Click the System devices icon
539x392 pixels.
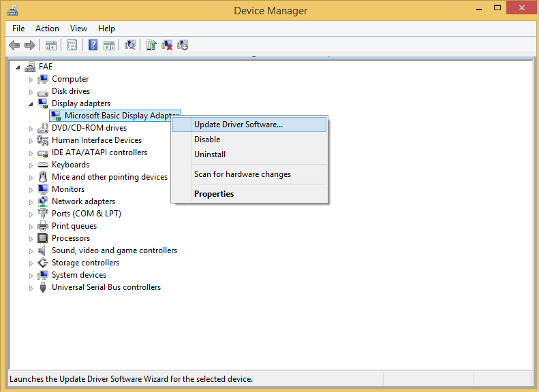click(43, 275)
